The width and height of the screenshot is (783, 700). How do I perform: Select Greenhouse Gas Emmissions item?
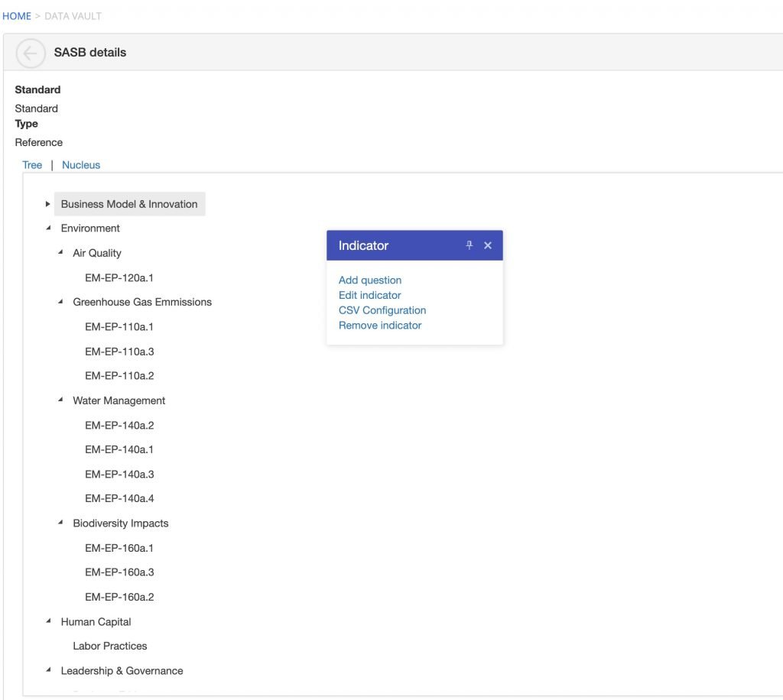[x=142, y=303]
